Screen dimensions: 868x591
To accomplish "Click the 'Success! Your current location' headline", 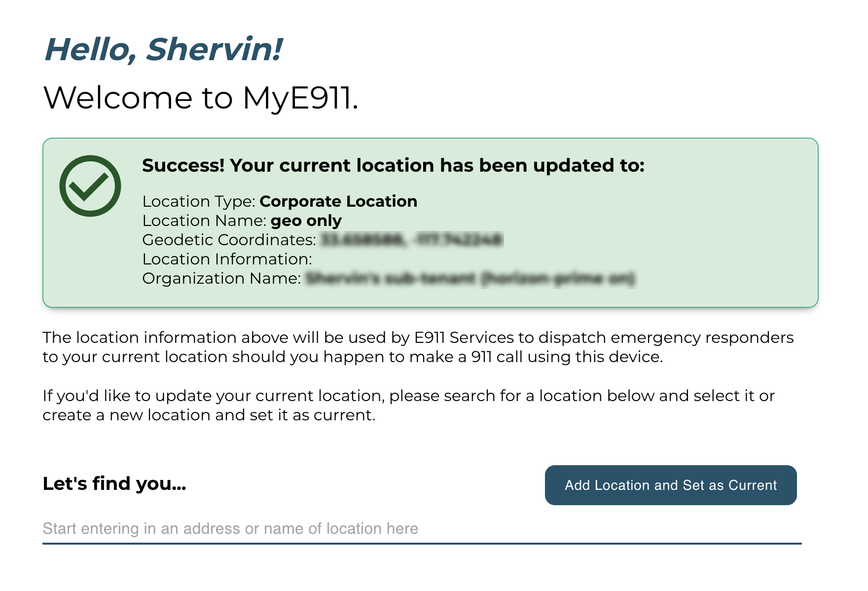I will pos(393,165).
